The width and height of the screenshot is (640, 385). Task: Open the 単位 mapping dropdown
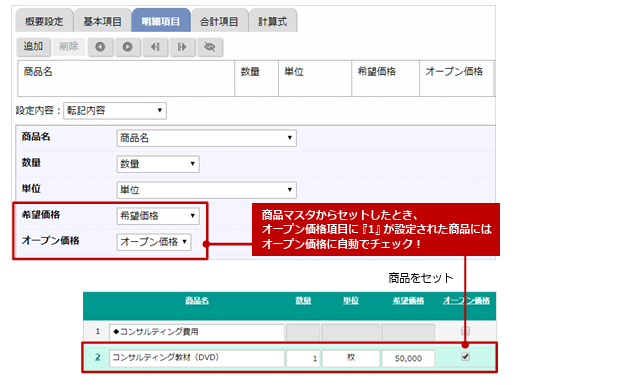206,190
